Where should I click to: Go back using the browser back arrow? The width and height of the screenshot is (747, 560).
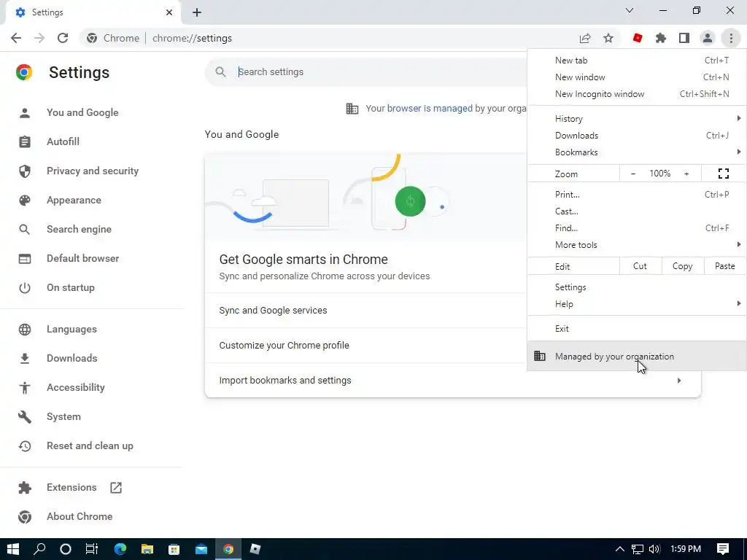click(x=16, y=38)
